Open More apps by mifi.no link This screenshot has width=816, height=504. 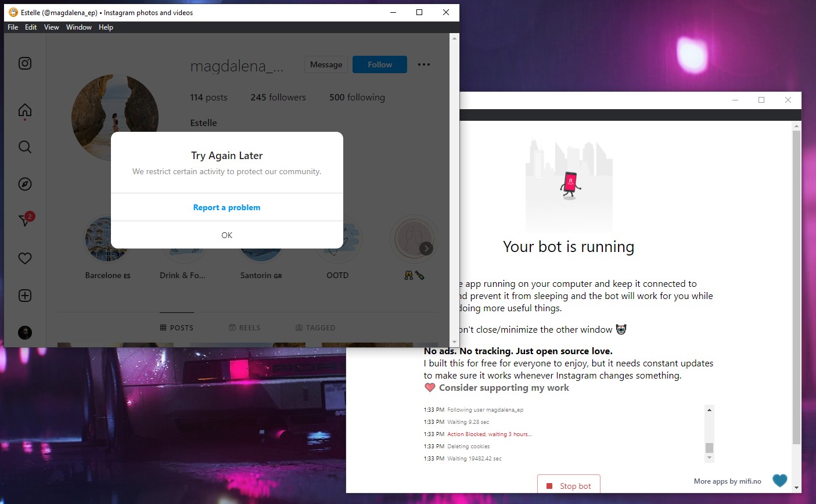(x=727, y=481)
